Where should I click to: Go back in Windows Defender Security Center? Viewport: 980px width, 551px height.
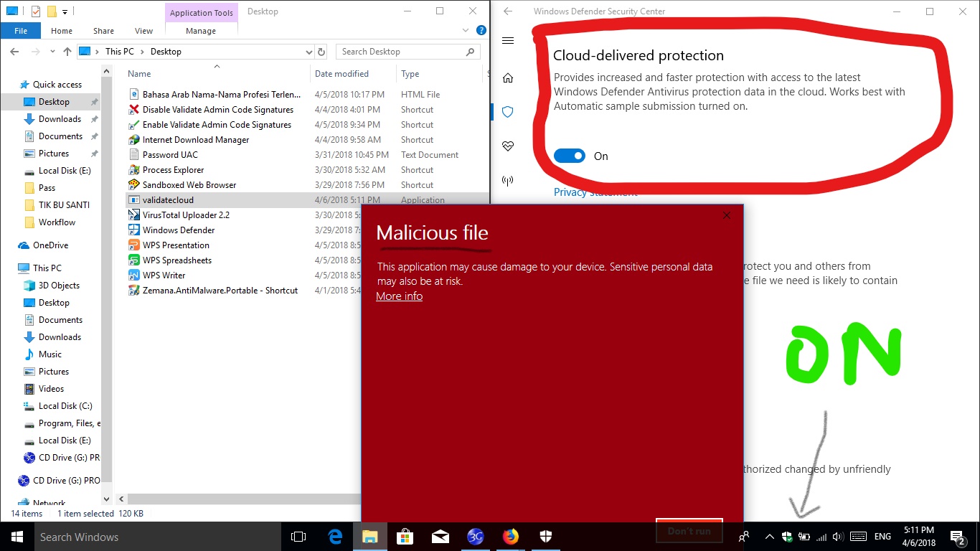tap(508, 11)
